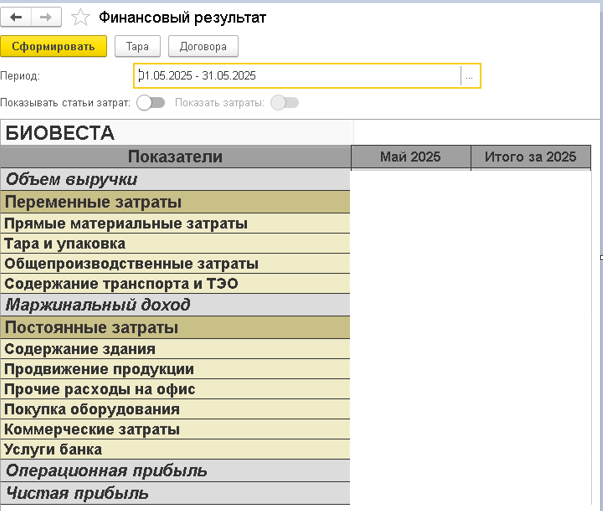Select the Тара и упаковка row
This screenshot has height=511, width=603.
point(175,243)
